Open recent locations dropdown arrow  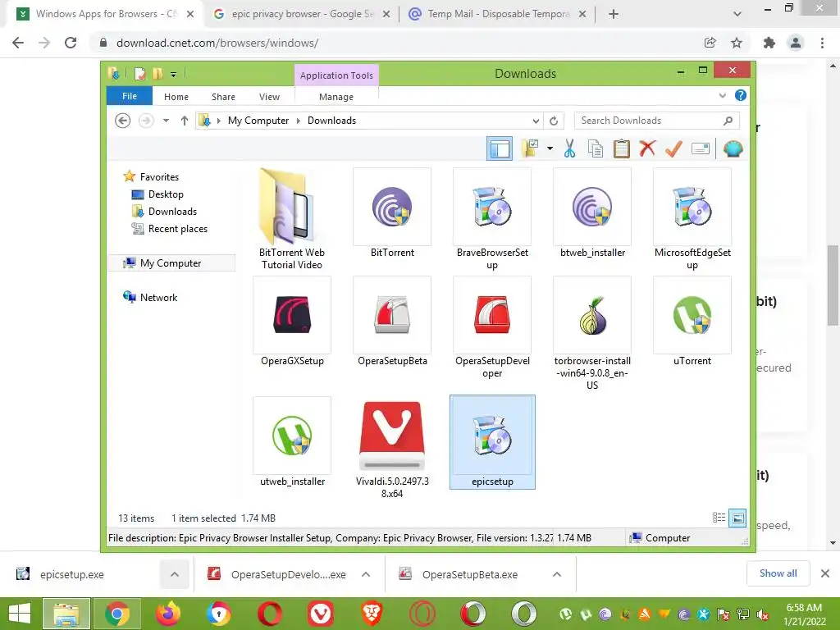166,121
